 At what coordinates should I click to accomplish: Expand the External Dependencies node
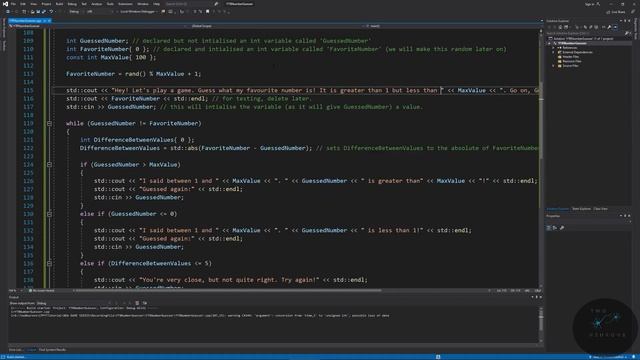553,52
